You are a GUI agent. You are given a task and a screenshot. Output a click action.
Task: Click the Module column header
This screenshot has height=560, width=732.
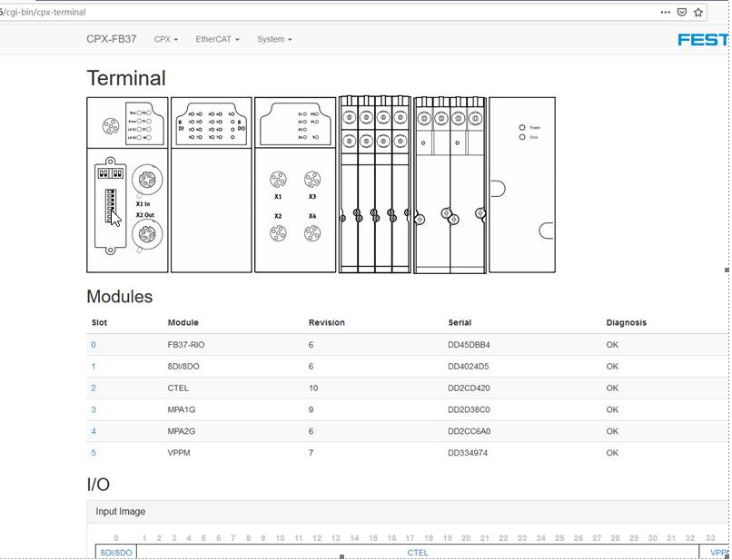[x=183, y=322]
